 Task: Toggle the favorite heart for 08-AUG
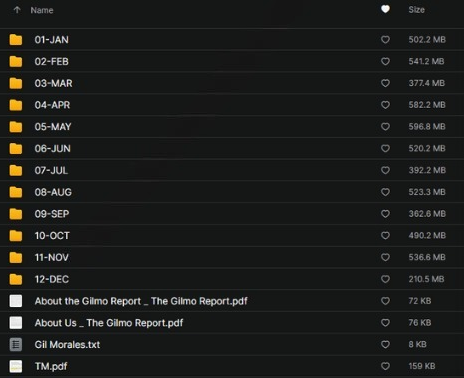point(385,192)
